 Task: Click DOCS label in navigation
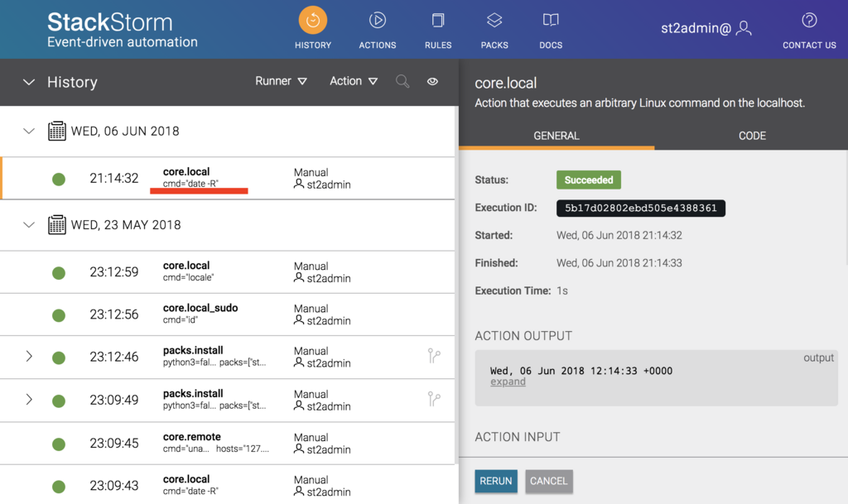(x=551, y=46)
